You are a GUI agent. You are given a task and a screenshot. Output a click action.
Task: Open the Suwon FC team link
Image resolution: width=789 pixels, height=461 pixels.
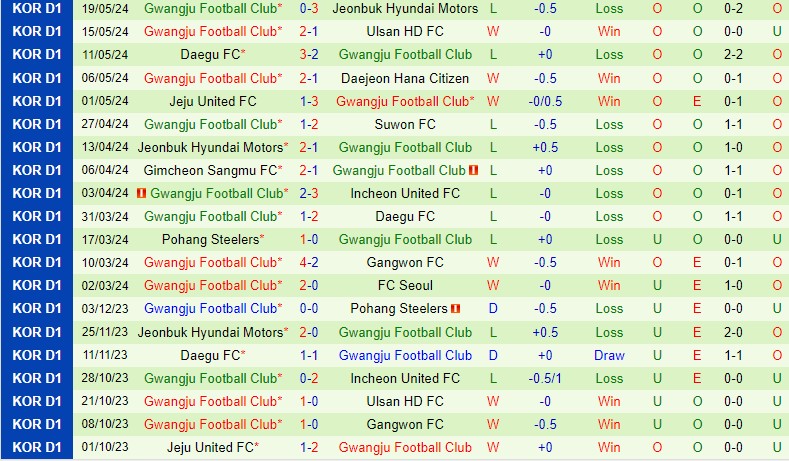coord(405,125)
